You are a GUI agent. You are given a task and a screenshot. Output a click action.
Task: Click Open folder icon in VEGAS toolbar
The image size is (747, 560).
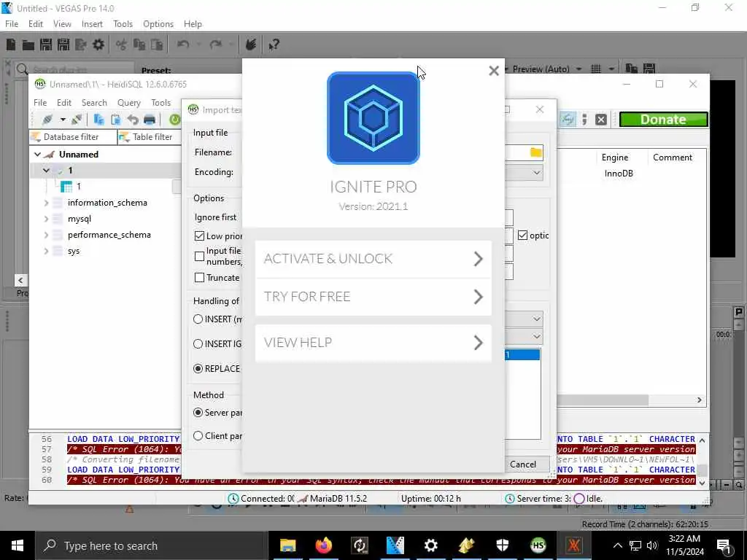tap(28, 44)
